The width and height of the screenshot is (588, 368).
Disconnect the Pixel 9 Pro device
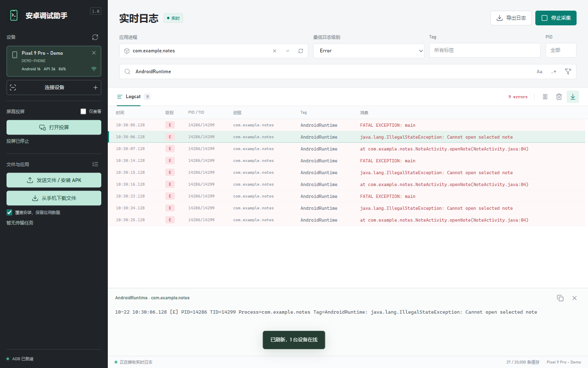pyautogui.click(x=94, y=53)
